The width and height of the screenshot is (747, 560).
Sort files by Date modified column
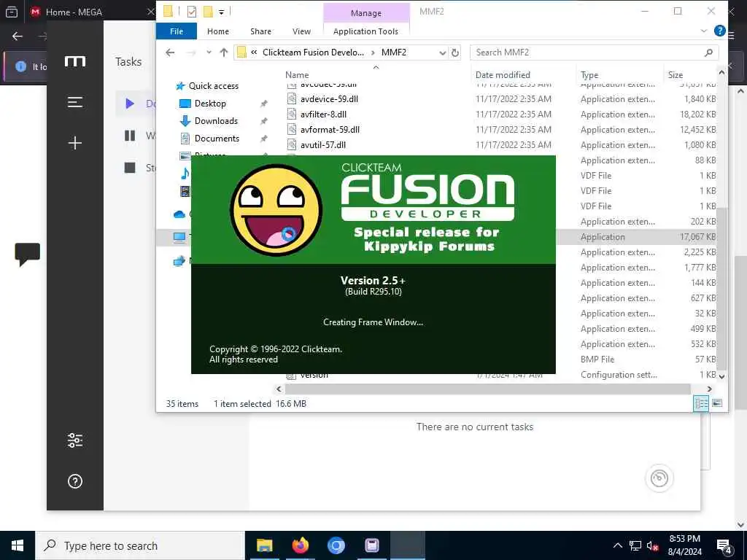[503, 75]
